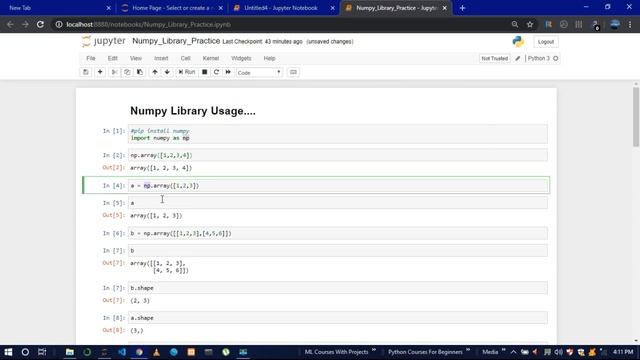Show hidden system tray icons chevron

point(513,352)
